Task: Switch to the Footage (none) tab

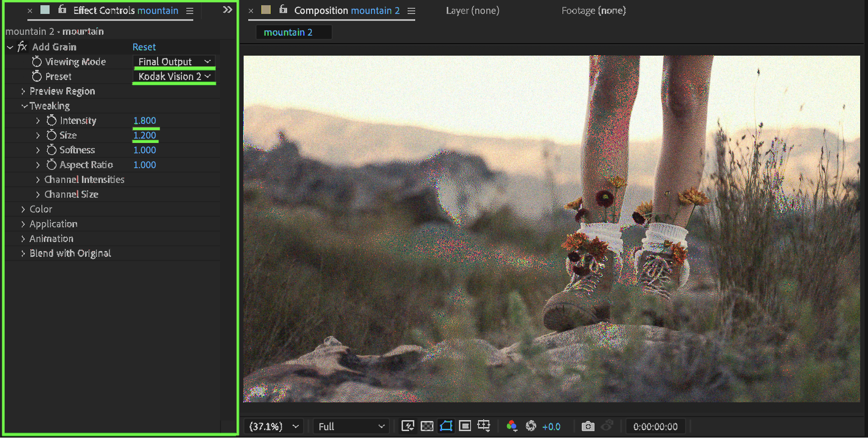Action: point(594,10)
